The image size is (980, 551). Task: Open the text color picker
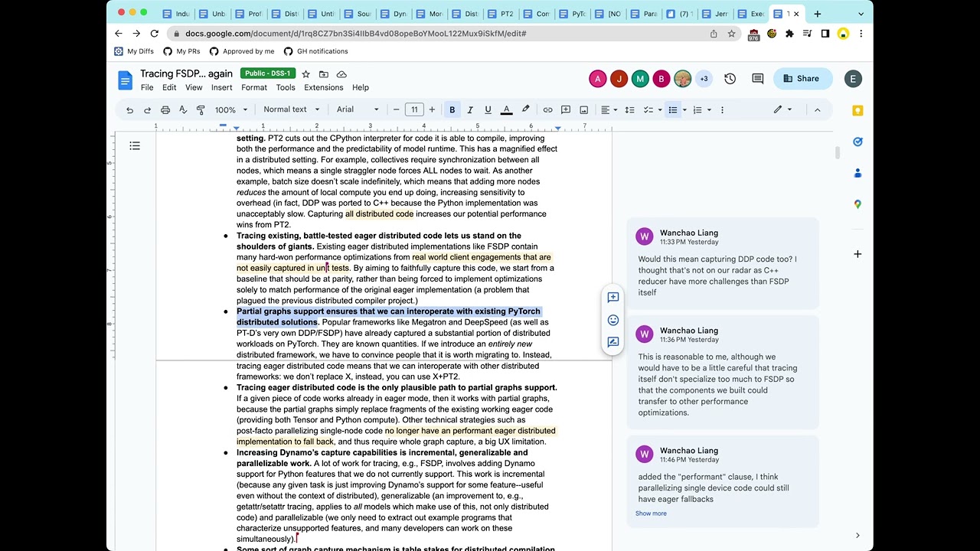click(506, 109)
